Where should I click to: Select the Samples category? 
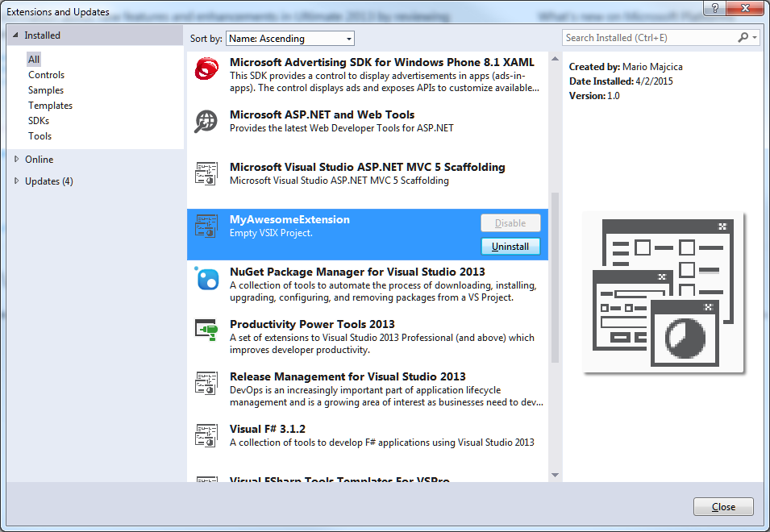[46, 89]
